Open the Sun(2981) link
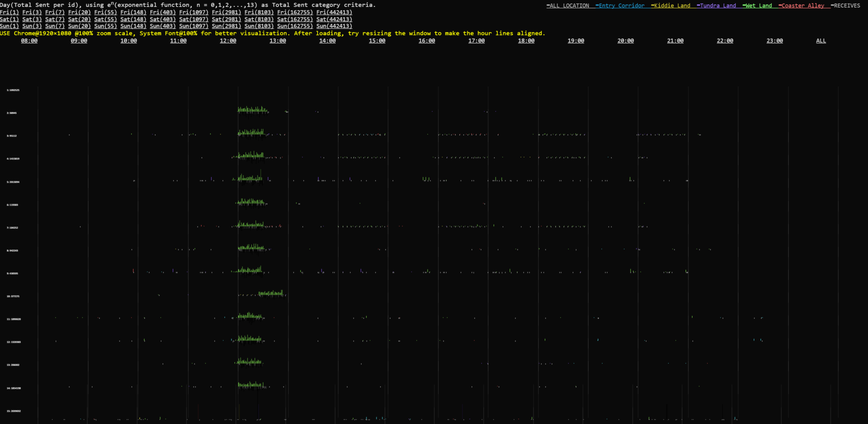This screenshot has width=868, height=424. [226, 26]
